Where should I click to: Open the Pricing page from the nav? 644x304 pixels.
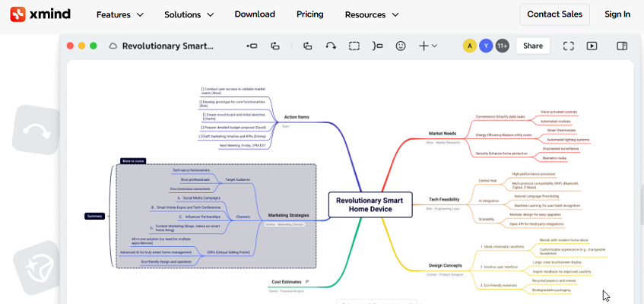[x=310, y=14]
